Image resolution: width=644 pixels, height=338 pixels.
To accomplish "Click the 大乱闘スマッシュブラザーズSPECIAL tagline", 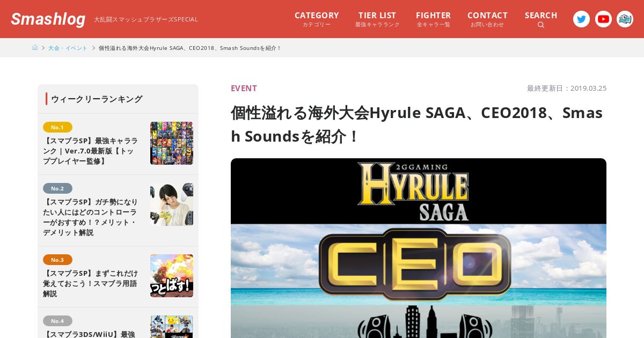I will click(x=146, y=19).
